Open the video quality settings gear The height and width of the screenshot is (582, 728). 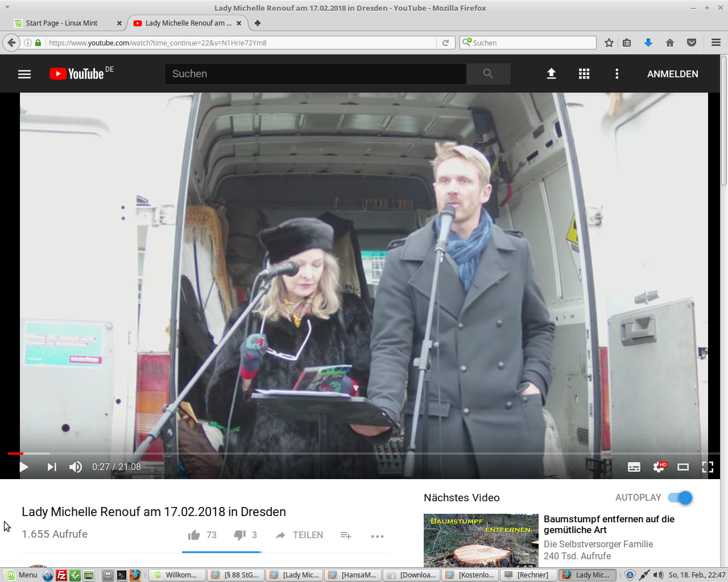coord(659,467)
